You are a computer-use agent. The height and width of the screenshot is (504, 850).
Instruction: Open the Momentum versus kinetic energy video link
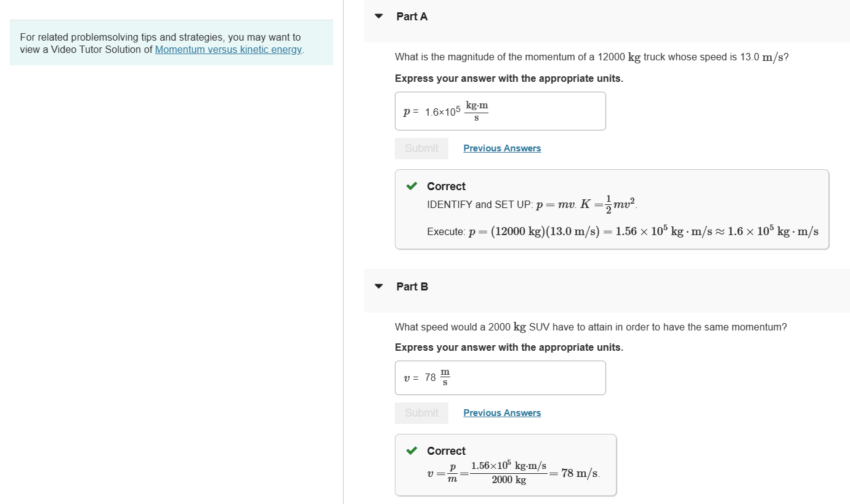pos(228,49)
